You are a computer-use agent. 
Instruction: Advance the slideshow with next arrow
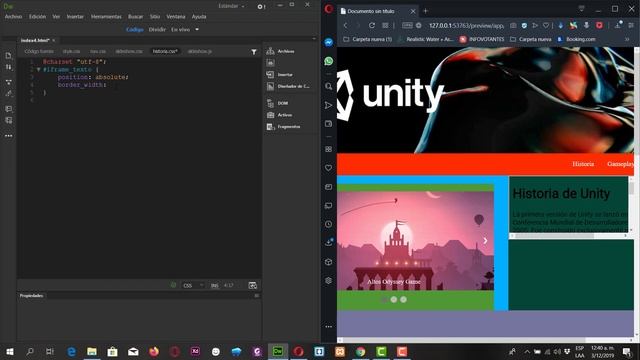point(485,241)
